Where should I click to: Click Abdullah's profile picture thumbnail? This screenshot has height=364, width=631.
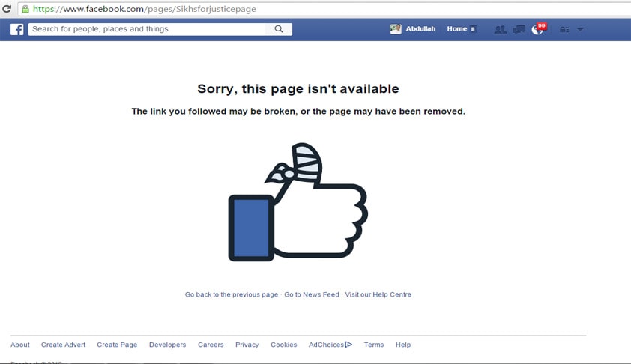point(396,29)
